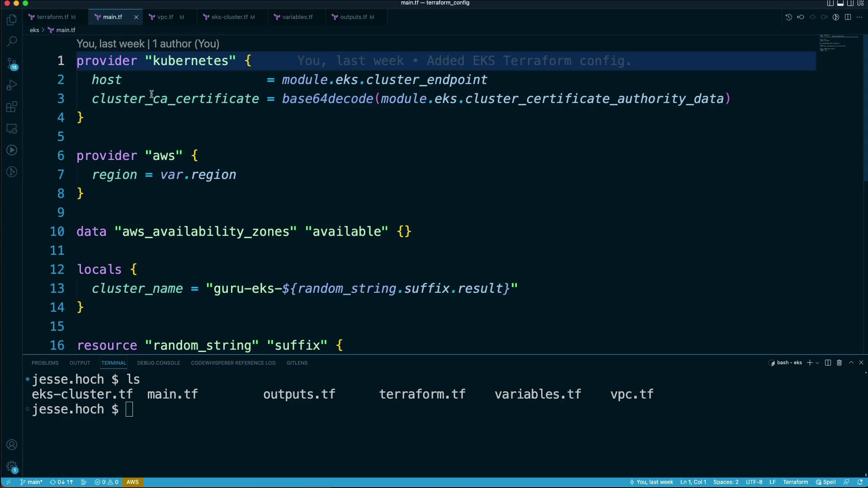Open new terminal profile dropdown arrow
Screen dimensions: 868x488
tap(817, 363)
